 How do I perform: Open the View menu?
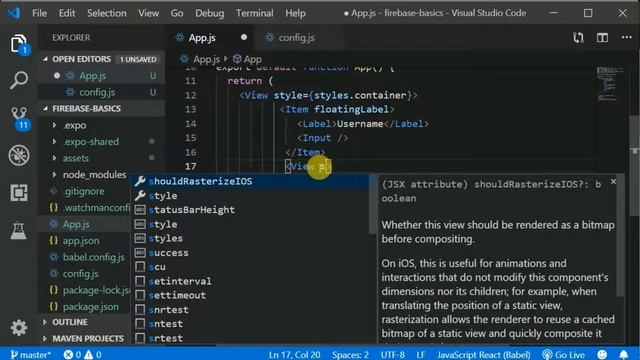coord(149,13)
